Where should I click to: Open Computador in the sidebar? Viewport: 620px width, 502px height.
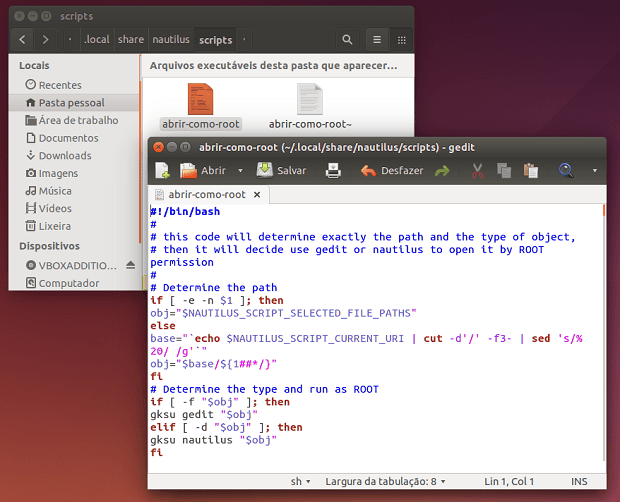pyautogui.click(x=74, y=283)
